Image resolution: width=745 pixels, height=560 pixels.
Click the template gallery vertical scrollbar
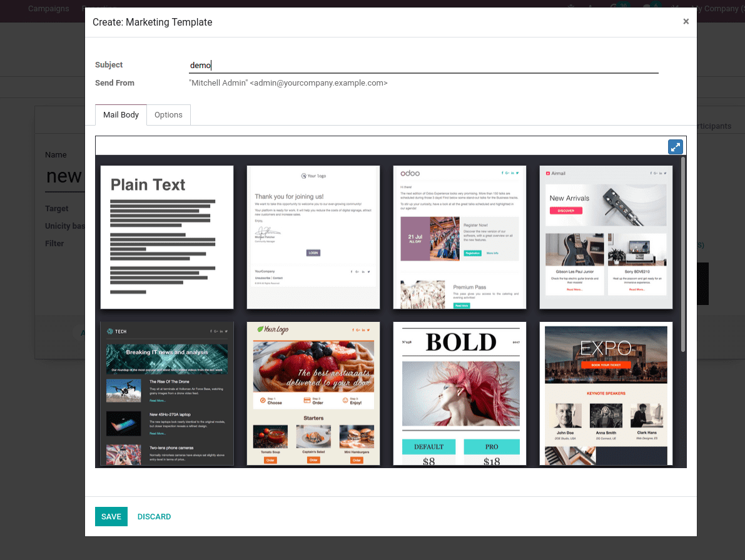tap(682, 254)
